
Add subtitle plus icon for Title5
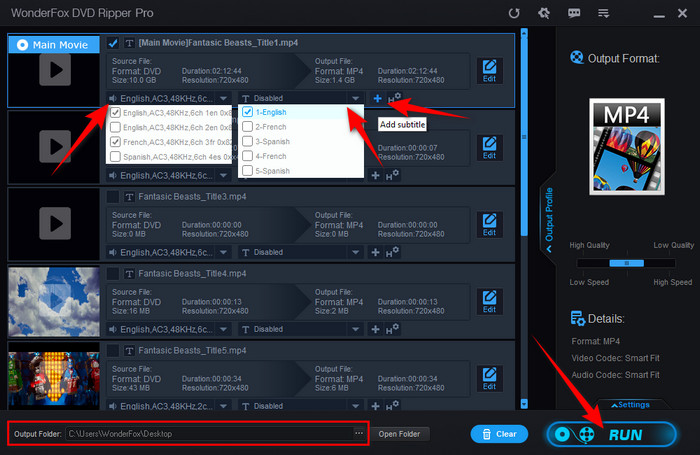click(x=375, y=406)
